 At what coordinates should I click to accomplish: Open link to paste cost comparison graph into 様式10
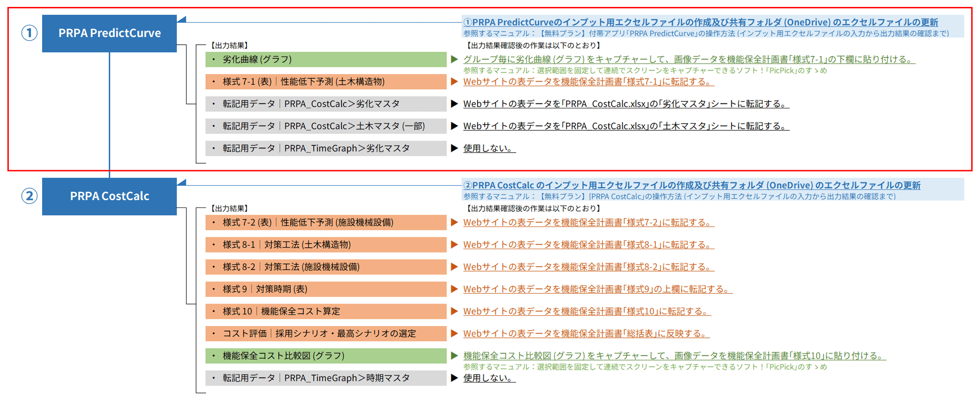(675, 356)
